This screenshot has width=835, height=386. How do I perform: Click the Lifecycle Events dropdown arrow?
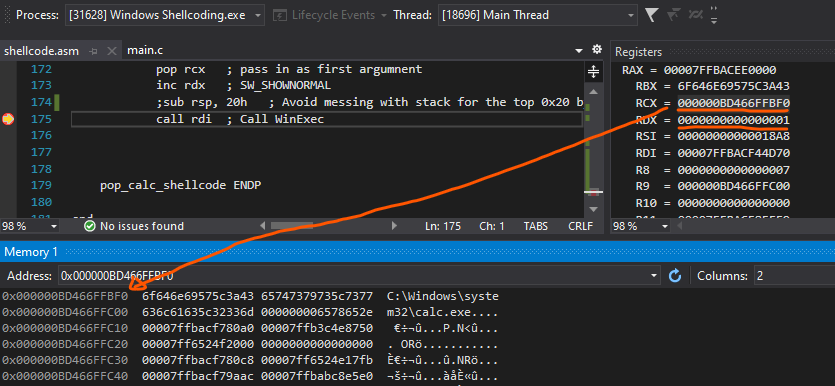384,15
